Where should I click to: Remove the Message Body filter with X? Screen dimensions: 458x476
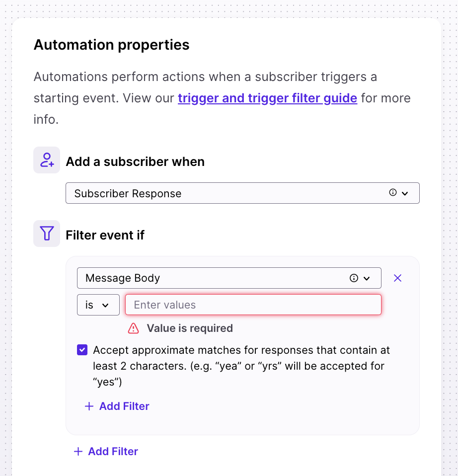[397, 278]
